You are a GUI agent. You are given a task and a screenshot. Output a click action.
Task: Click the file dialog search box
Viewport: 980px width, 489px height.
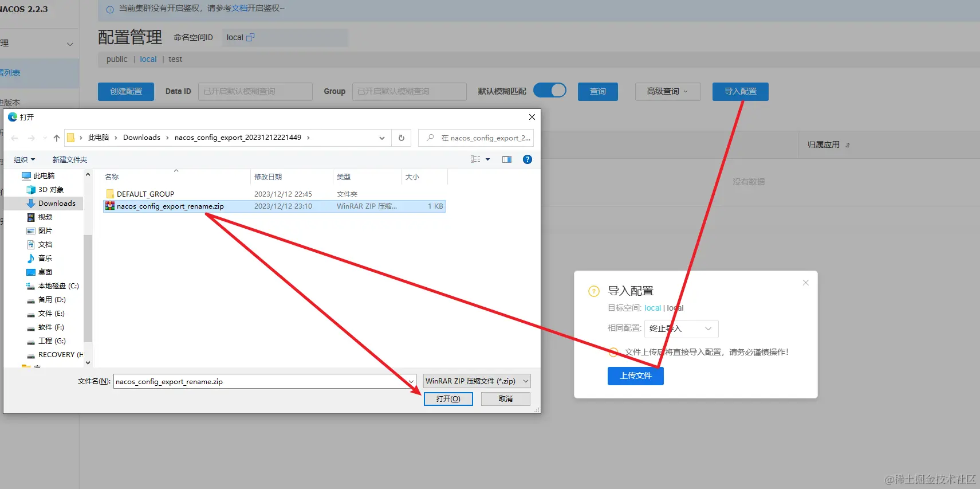click(x=476, y=138)
